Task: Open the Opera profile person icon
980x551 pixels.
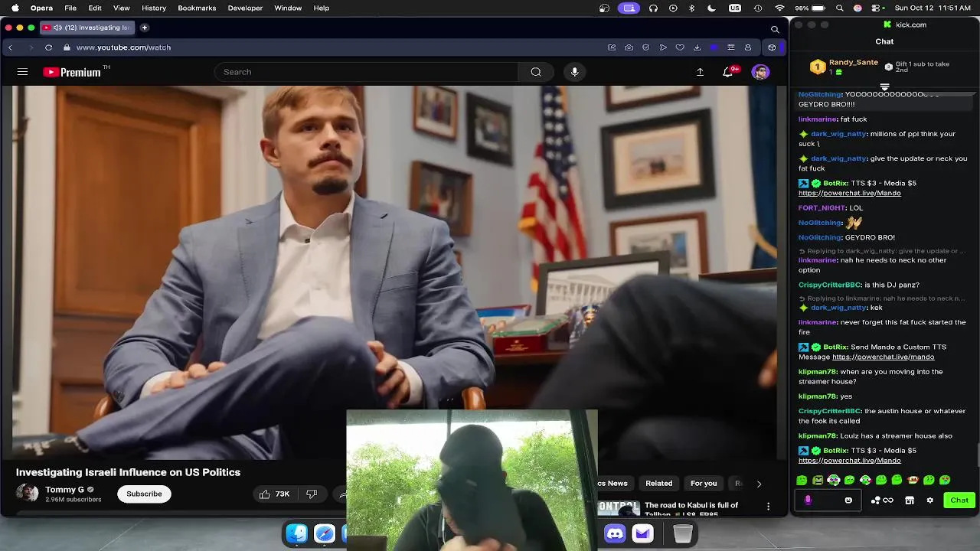Action: coord(748,47)
